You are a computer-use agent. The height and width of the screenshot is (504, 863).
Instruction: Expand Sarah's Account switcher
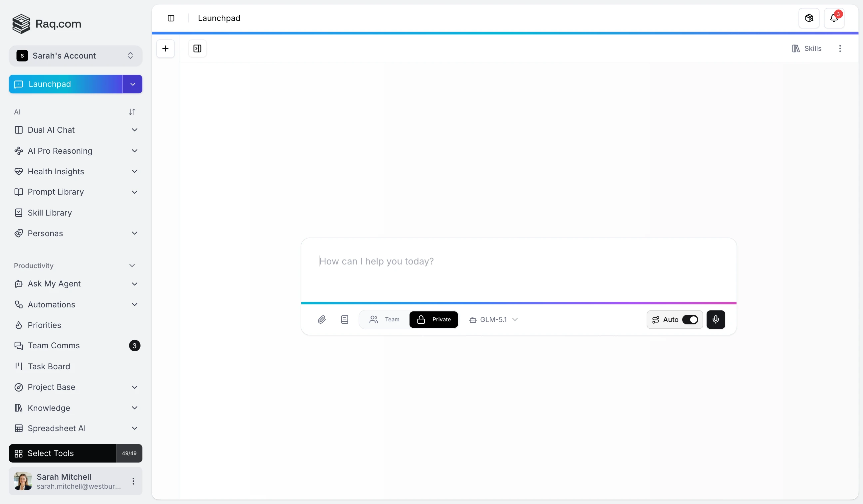[x=75, y=56]
